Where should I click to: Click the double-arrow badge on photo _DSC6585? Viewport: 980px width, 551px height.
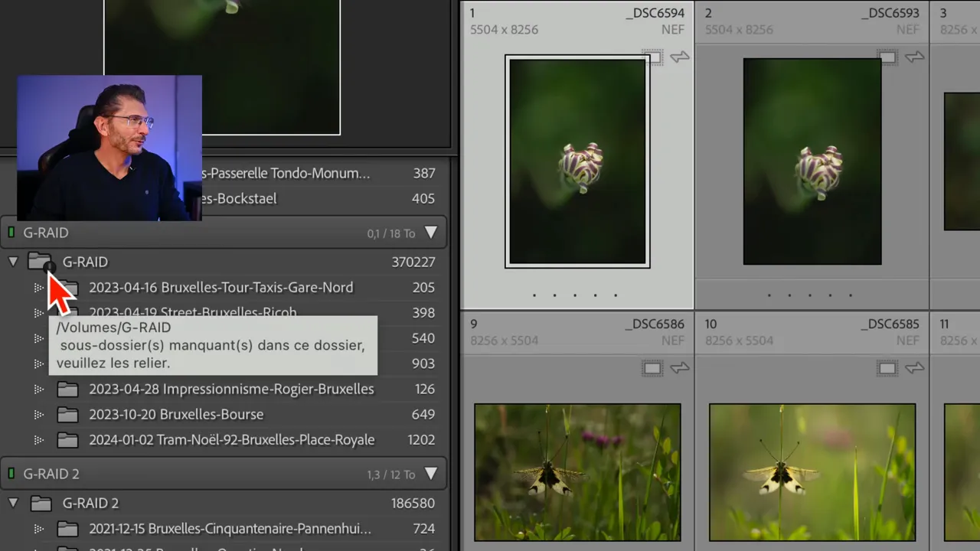tap(914, 369)
